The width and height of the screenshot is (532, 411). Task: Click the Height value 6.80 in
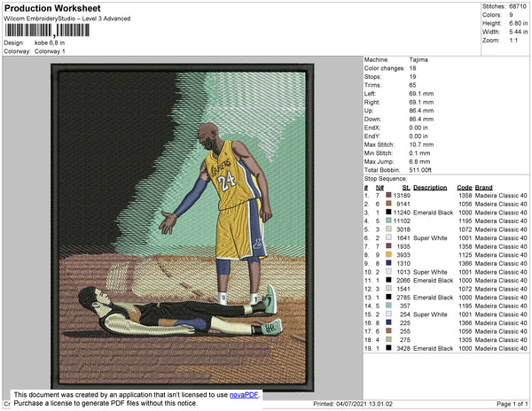pos(518,23)
